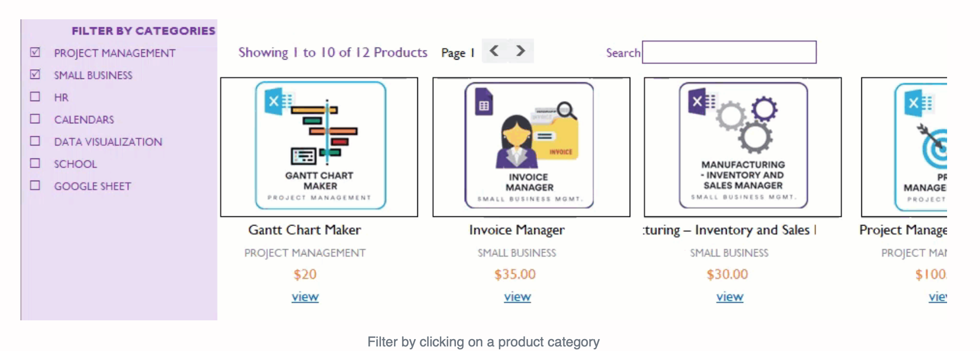Tick the Google Sheet category

tap(35, 185)
